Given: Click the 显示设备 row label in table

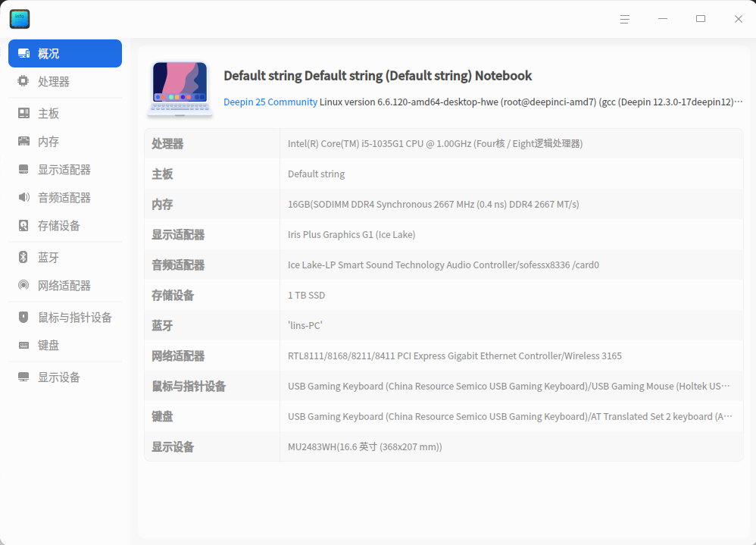Looking at the screenshot, I should (x=173, y=447).
